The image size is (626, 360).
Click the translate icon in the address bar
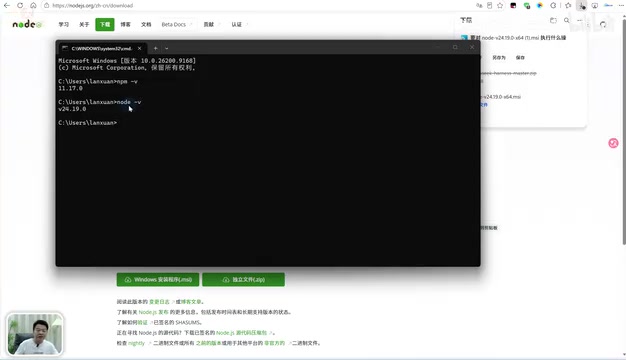tap(479, 6)
